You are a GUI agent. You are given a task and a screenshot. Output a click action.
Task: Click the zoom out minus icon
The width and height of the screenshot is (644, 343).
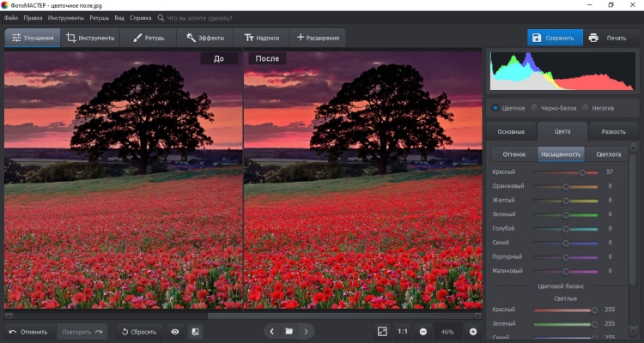click(x=423, y=331)
